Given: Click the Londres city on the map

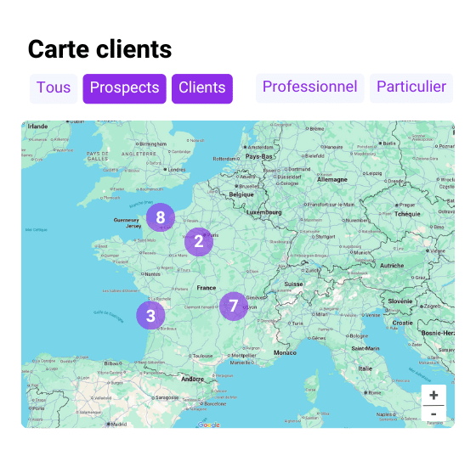Looking at the screenshot, I should click(x=174, y=170).
